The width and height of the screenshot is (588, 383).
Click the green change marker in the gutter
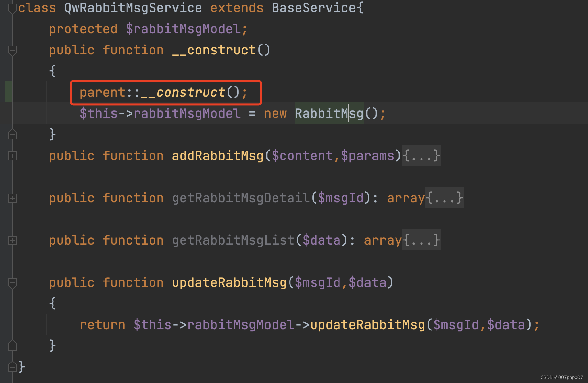pos(9,92)
